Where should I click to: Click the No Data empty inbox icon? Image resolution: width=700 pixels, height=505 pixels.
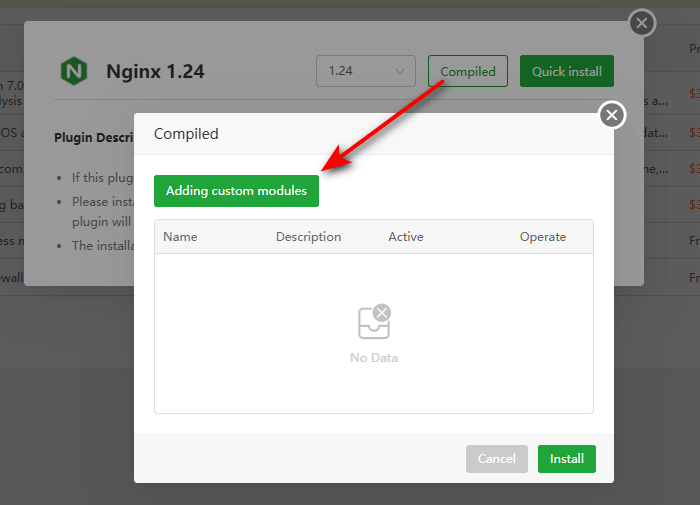point(375,321)
